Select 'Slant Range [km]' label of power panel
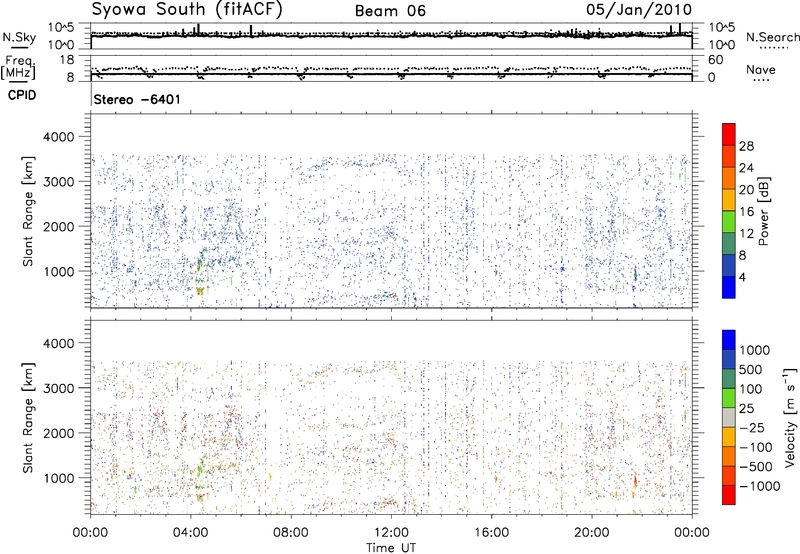This screenshot has width=800, height=554. (x=28, y=211)
